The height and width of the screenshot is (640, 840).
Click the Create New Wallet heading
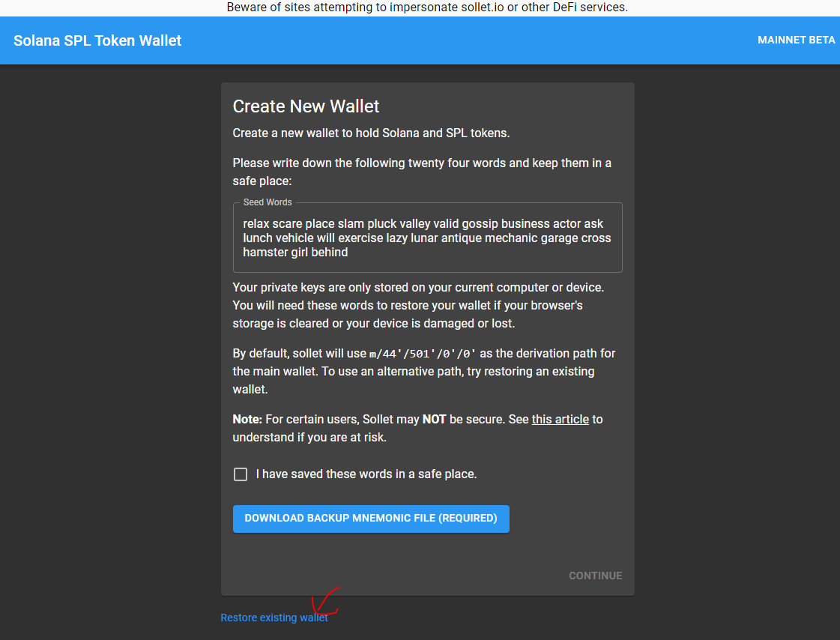[x=306, y=106]
